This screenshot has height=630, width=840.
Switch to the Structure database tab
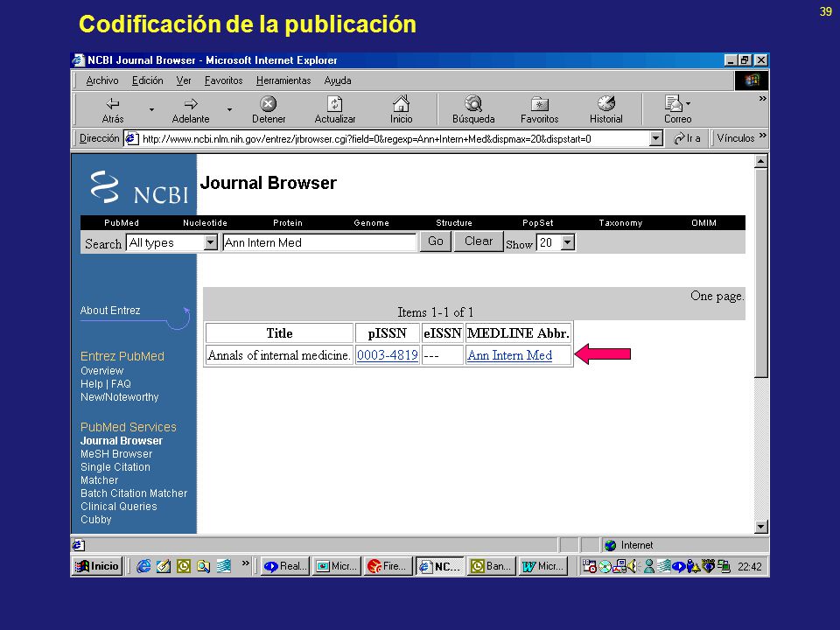coord(454,223)
